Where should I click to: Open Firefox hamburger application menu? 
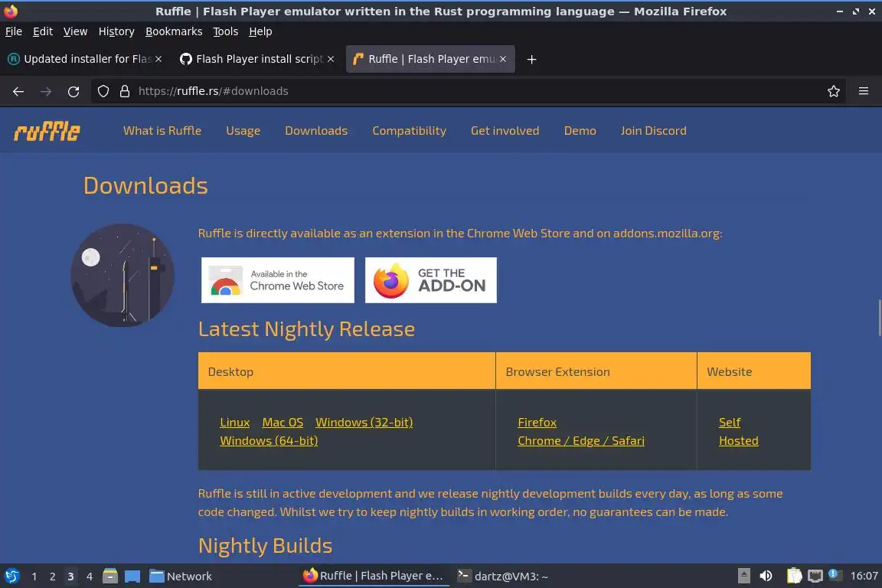coord(864,91)
